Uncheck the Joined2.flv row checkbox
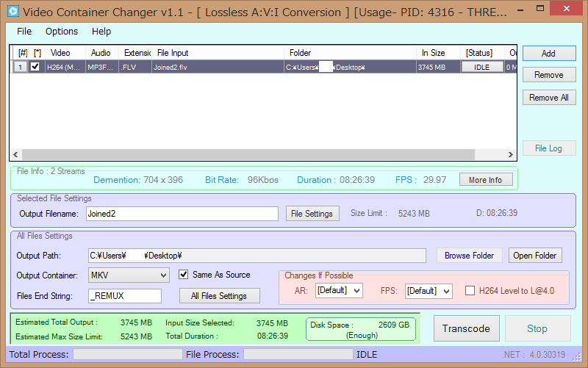Viewport: 588px width, 368px height. [x=35, y=67]
